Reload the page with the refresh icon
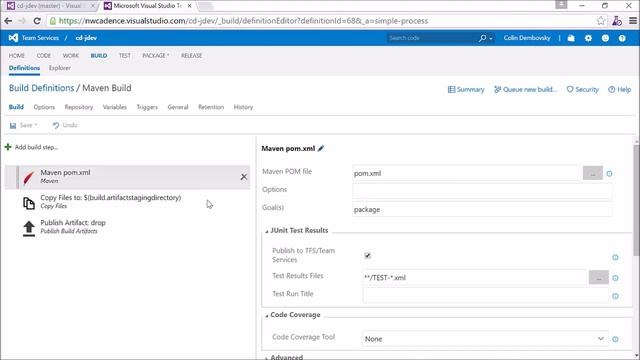 [x=37, y=21]
